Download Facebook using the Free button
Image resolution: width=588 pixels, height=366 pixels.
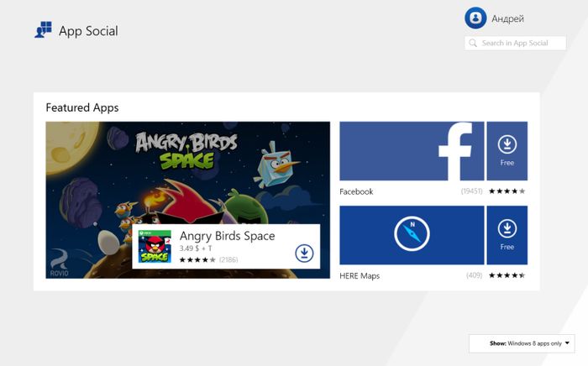pos(507,151)
